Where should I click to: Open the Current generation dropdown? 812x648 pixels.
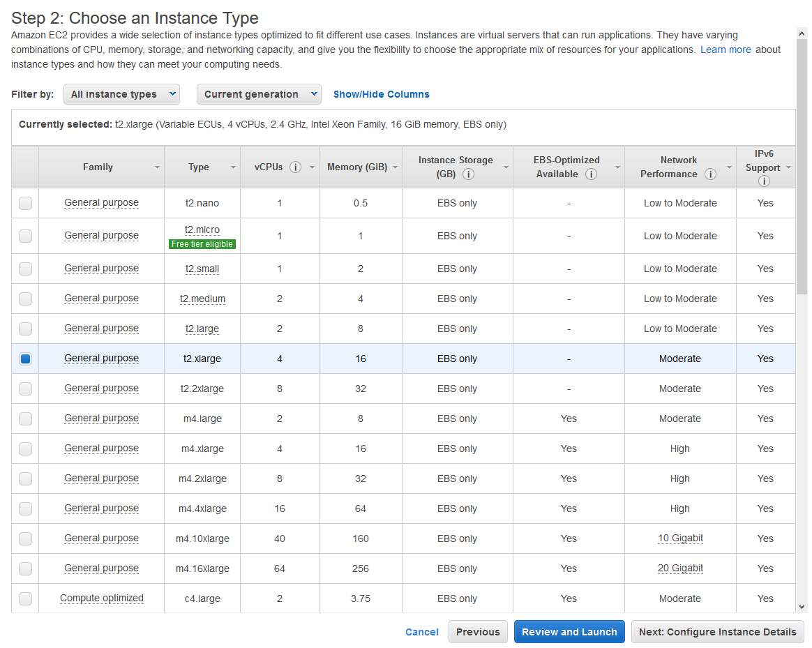(x=259, y=94)
